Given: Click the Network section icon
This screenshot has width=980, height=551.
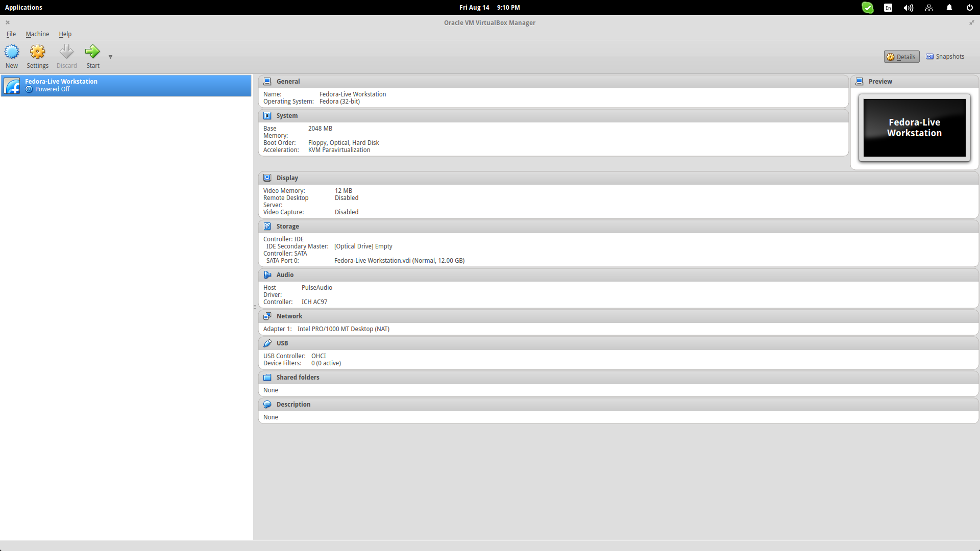Looking at the screenshot, I should click(x=267, y=316).
